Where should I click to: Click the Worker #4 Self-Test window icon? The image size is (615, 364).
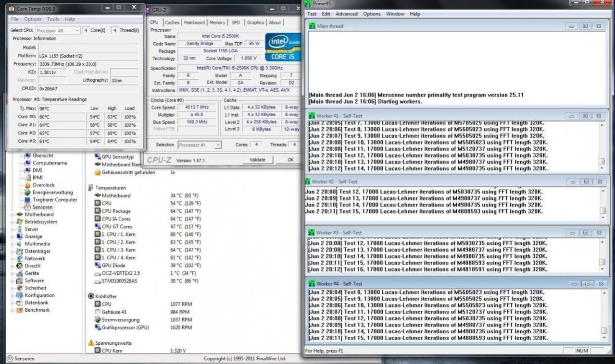tap(312, 283)
